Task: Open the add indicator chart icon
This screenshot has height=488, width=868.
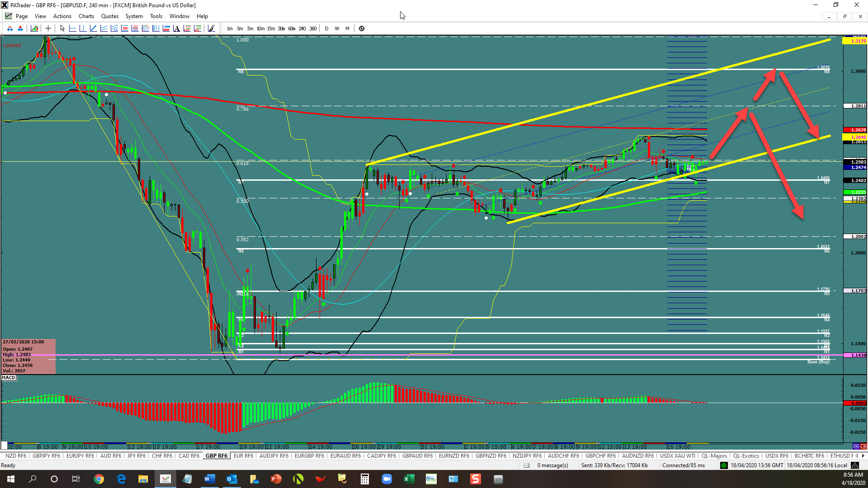Action: tap(34, 28)
